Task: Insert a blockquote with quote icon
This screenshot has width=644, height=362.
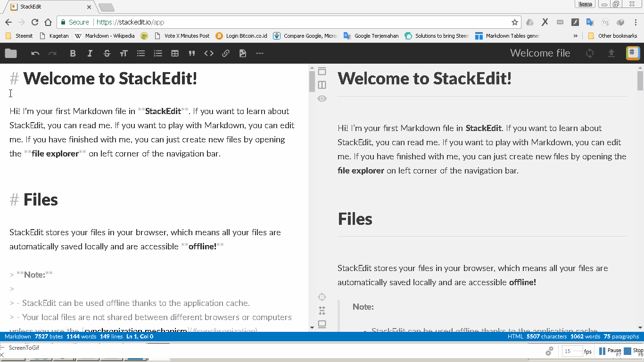Action: pos(192,53)
